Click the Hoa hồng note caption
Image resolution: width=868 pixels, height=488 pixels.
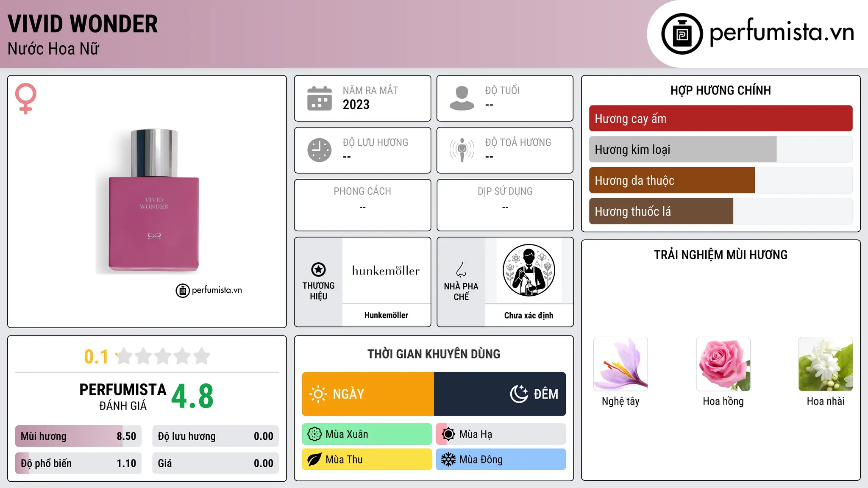[723, 401]
